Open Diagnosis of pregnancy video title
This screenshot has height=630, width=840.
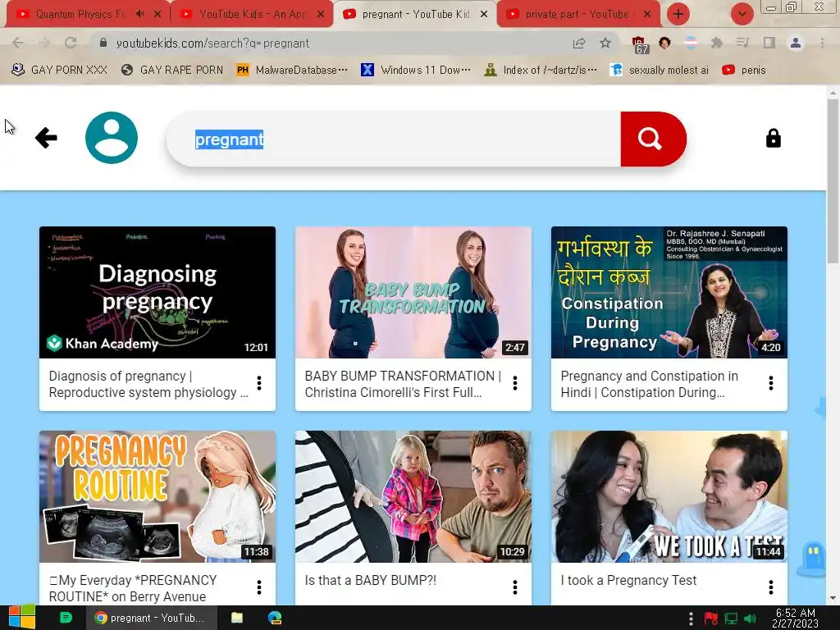pos(148,384)
